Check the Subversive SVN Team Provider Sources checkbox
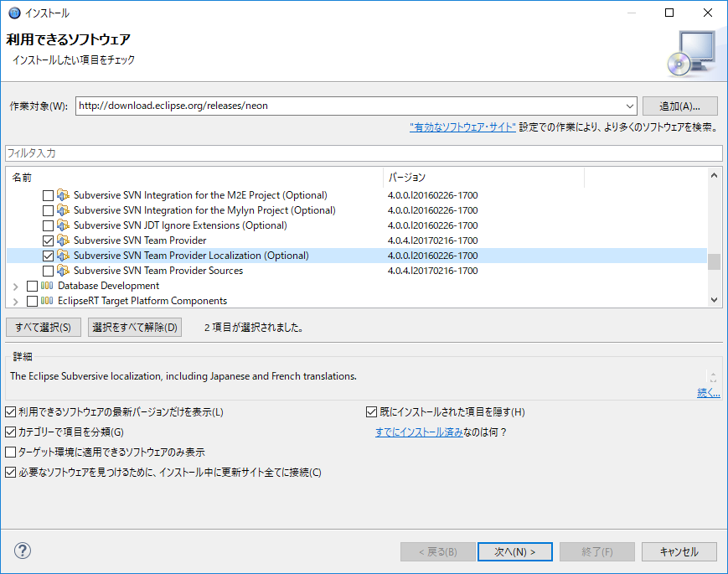This screenshot has width=728, height=574. (47, 271)
